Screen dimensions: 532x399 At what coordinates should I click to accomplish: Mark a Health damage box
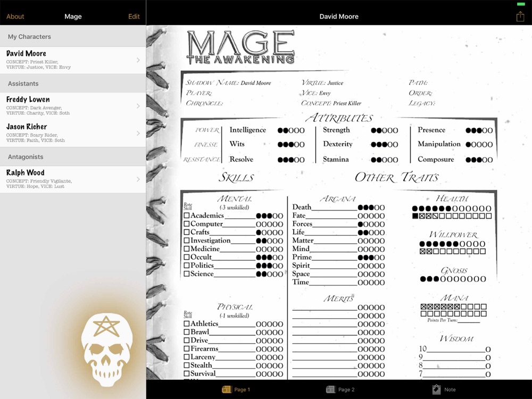pyautogui.click(x=452, y=216)
